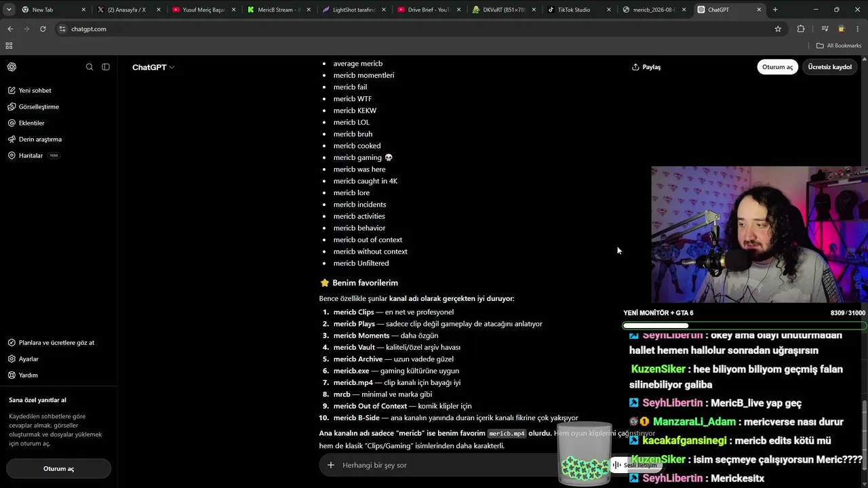Switch to the LightShot tab

(x=353, y=9)
